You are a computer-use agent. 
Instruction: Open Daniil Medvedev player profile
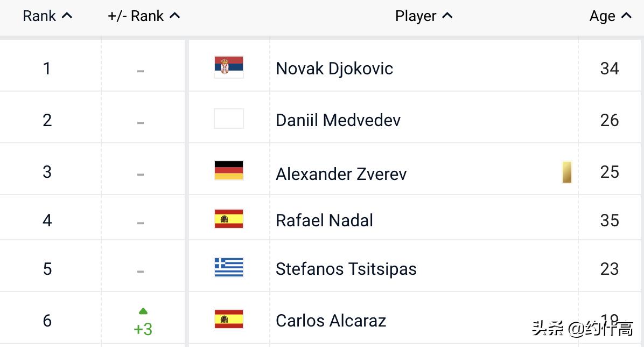338,120
